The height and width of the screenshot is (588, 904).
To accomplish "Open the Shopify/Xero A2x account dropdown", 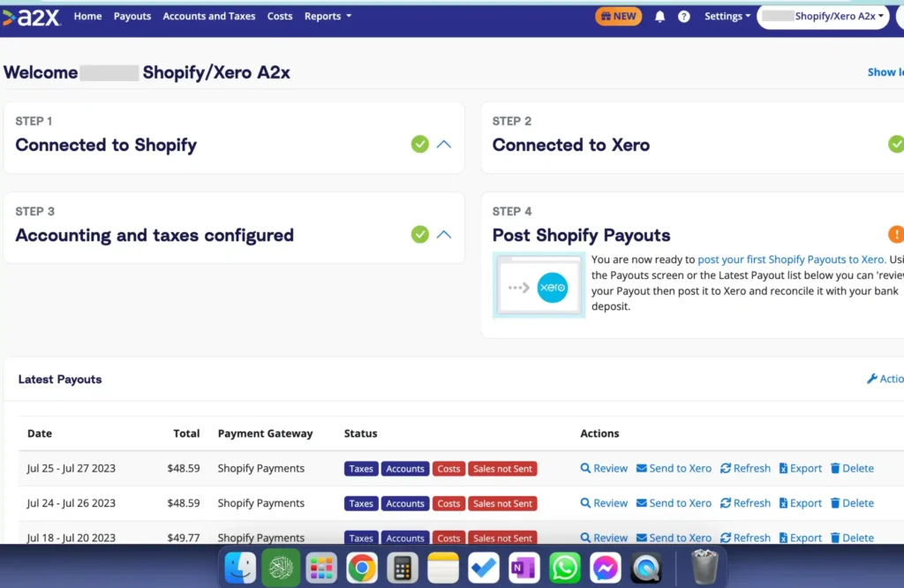I will 823,16.
